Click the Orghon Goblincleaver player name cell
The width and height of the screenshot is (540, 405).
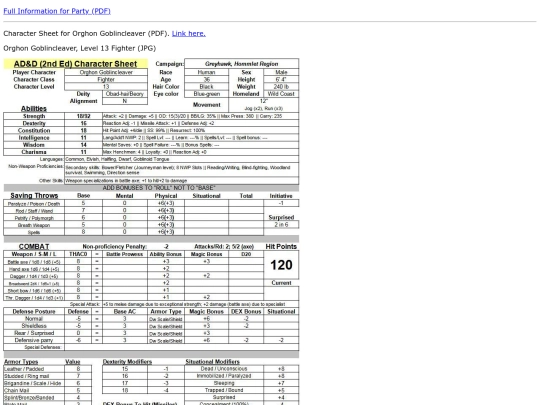coord(106,72)
